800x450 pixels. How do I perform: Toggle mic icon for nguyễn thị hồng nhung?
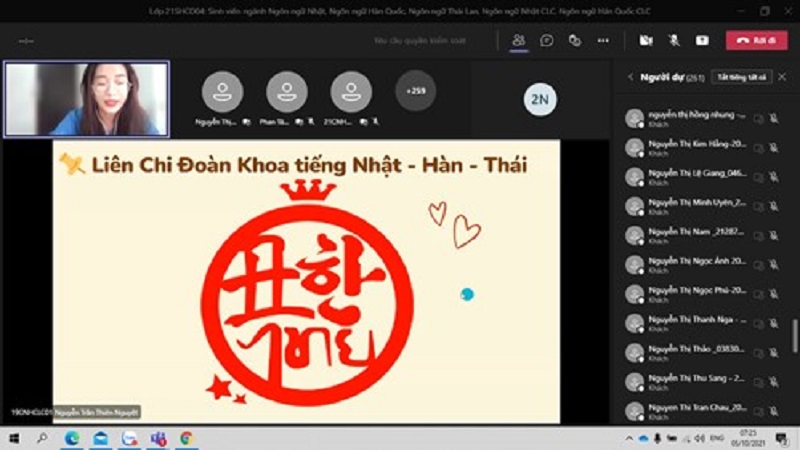pyautogui.click(x=773, y=118)
